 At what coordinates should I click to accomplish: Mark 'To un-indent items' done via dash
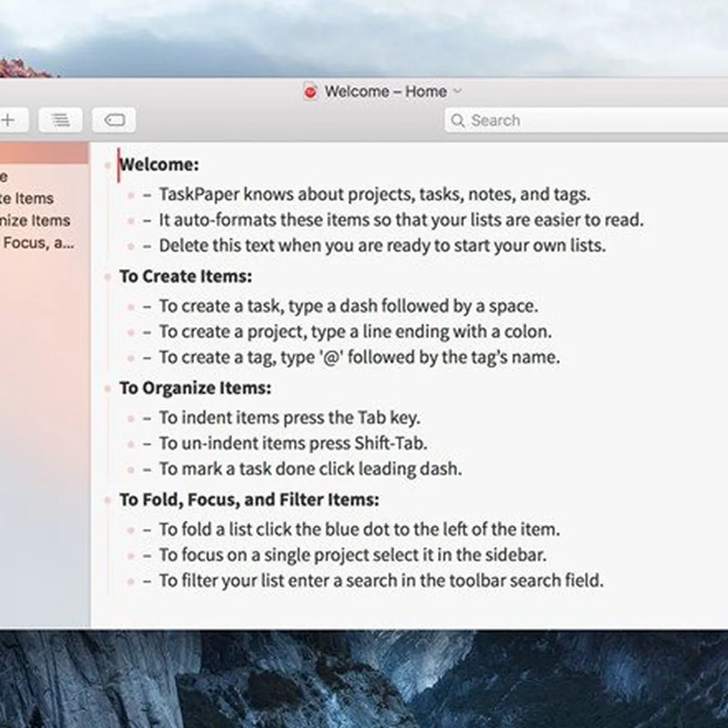pos(147,443)
